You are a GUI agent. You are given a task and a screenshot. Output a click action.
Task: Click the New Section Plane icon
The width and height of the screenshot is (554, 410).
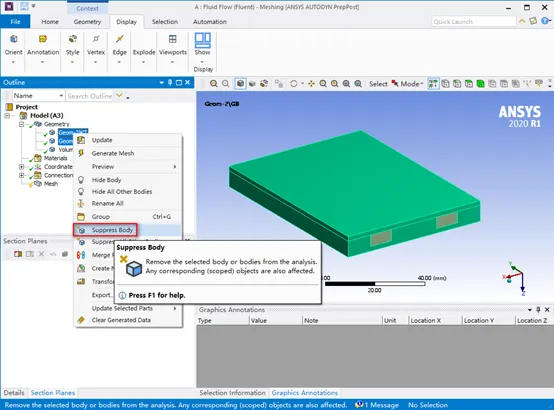[x=18, y=254]
